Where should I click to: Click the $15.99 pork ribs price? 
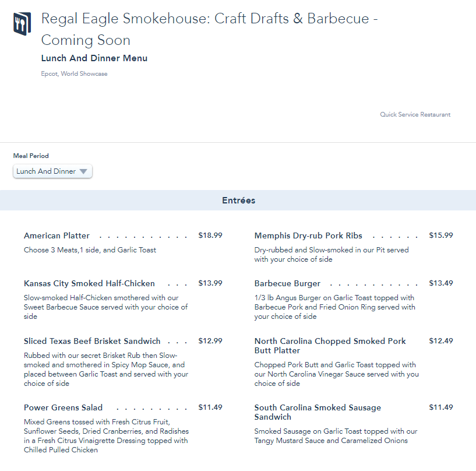click(x=441, y=236)
